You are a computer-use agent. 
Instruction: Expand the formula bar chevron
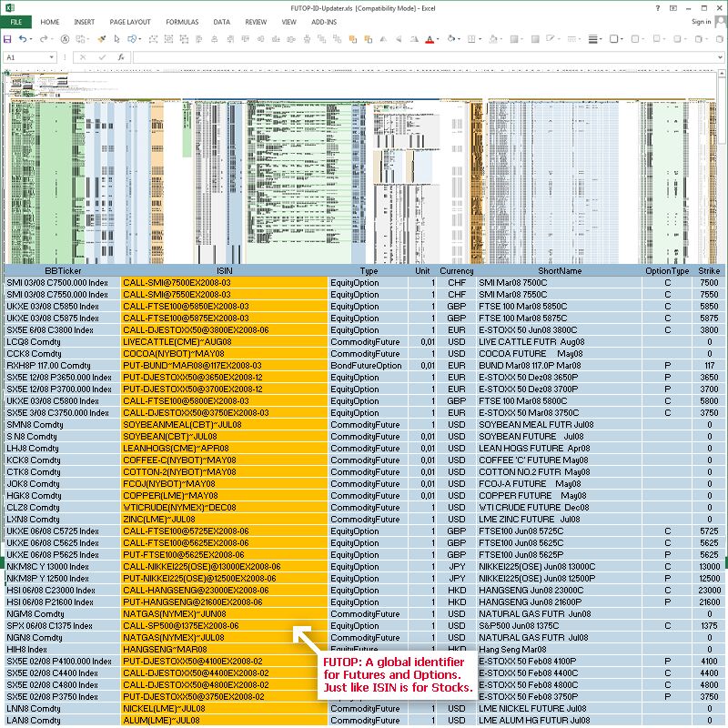click(720, 57)
